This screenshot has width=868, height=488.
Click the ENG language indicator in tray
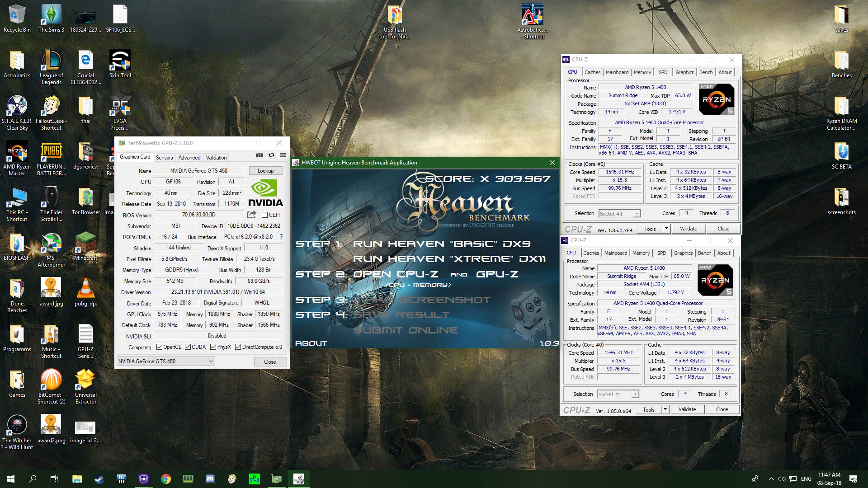(806, 479)
